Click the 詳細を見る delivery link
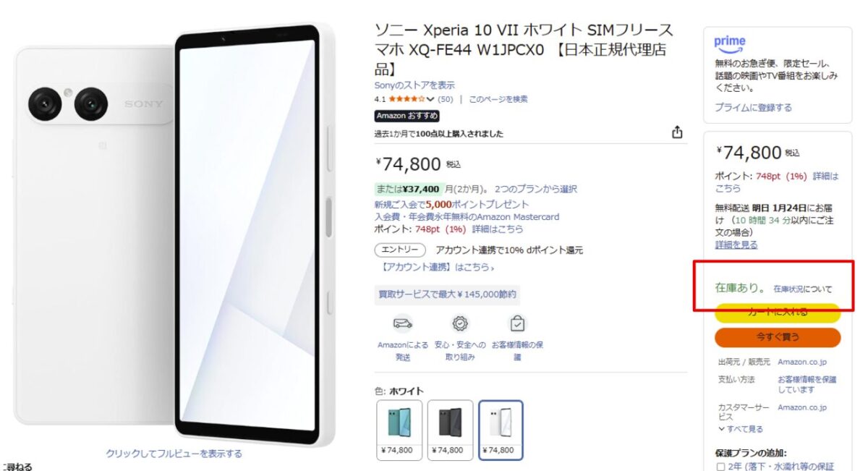The width and height of the screenshot is (868, 471). click(x=736, y=245)
